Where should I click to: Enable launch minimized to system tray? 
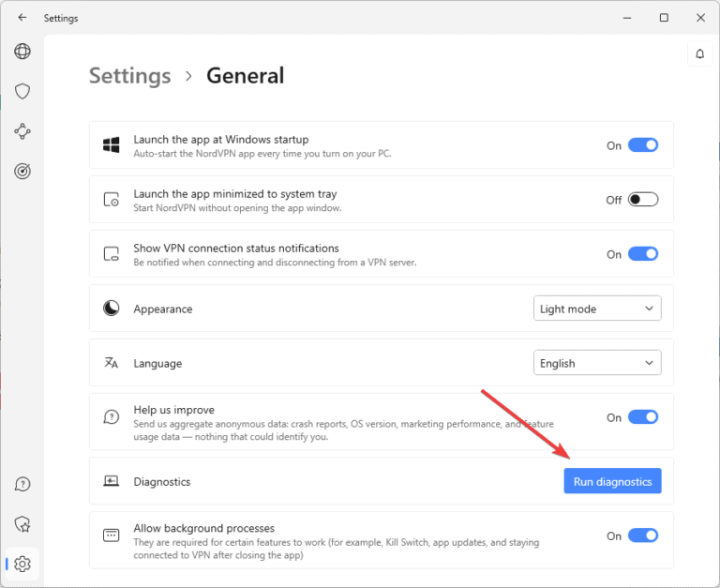[643, 200]
